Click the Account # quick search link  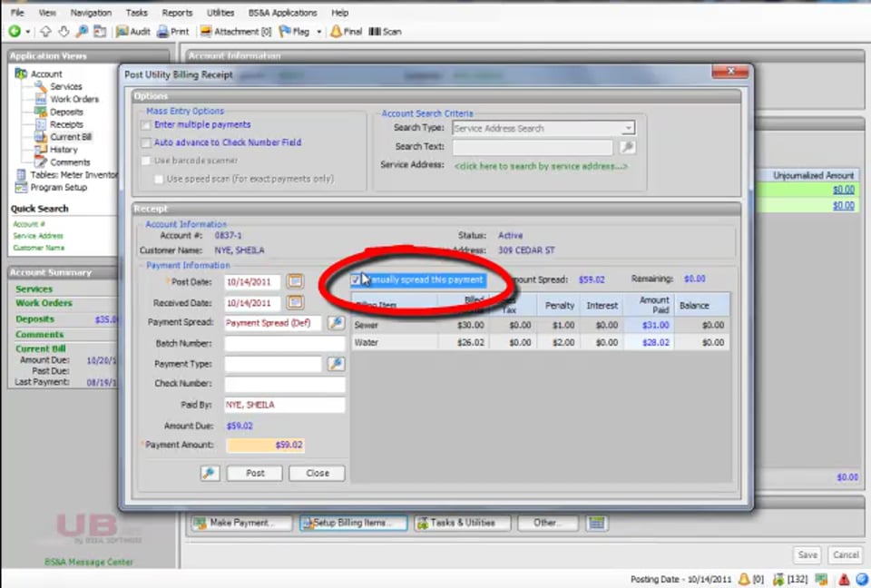pyautogui.click(x=29, y=224)
